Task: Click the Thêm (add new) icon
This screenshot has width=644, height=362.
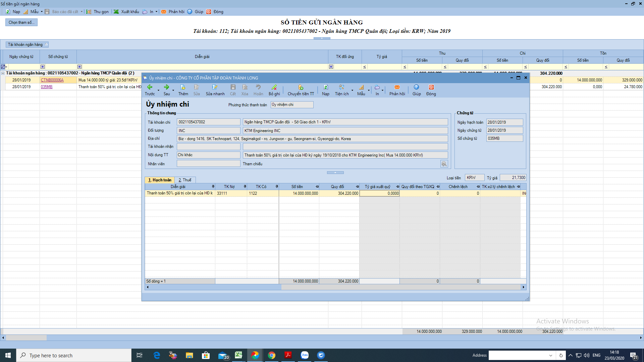Action: pyautogui.click(x=183, y=87)
